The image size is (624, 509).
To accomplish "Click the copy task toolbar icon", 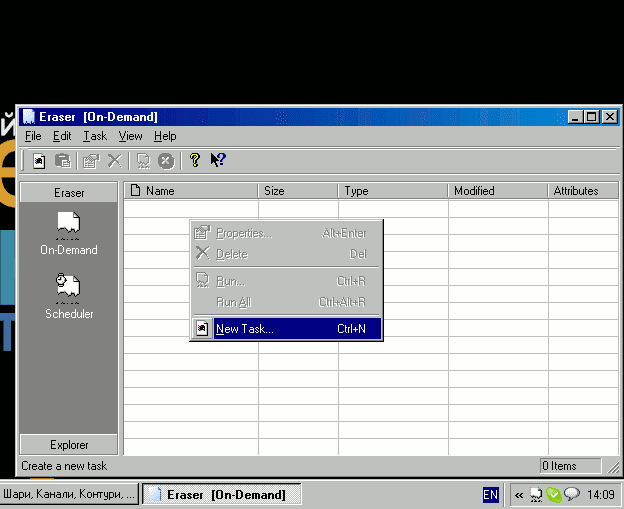I will 62,161.
